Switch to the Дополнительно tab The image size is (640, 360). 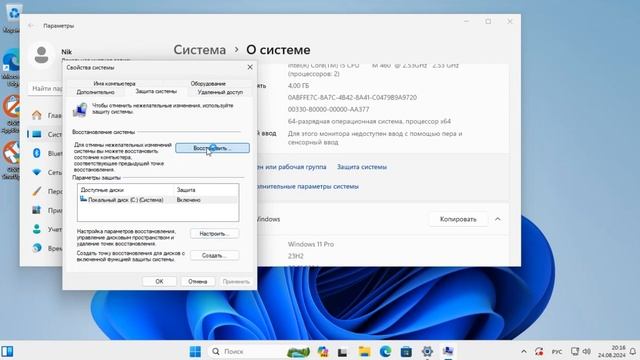pyautogui.click(x=96, y=92)
